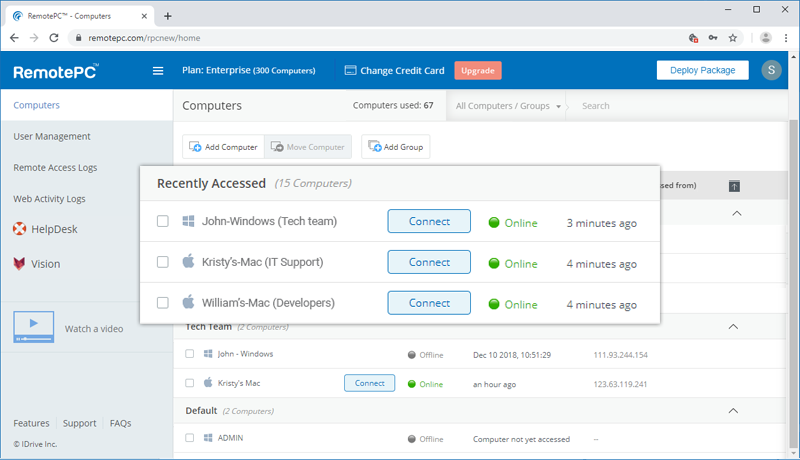Collapse the topmost group chevron under export icon

pyautogui.click(x=737, y=213)
